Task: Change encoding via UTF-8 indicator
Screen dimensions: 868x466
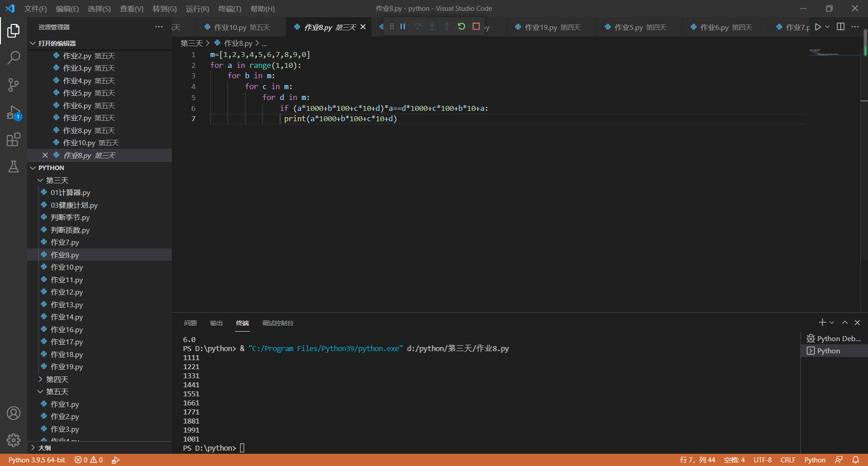Action: 763,460
